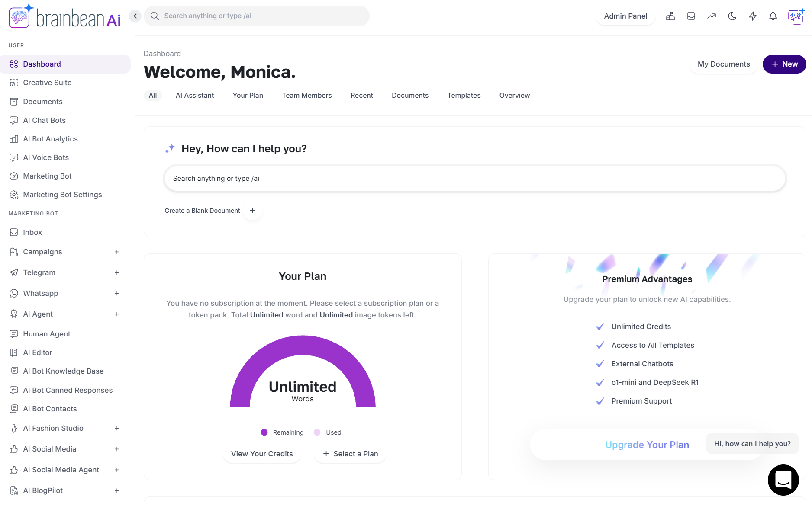This screenshot has width=812, height=506.
Task: Click Upgrade Your Plan link
Action: pos(647,445)
